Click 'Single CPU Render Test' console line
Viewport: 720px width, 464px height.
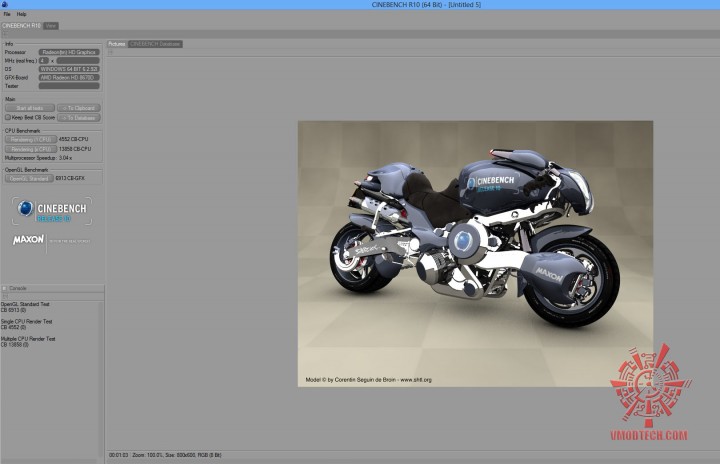27,322
